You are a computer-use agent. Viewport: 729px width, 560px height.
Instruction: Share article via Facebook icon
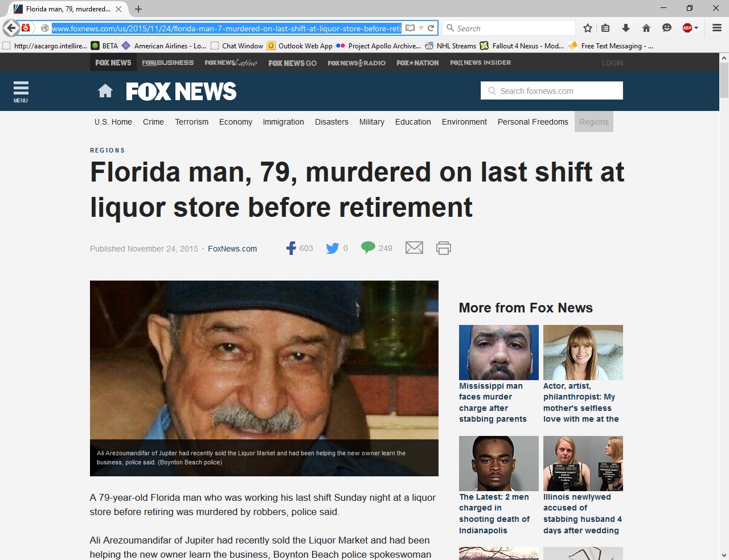(x=291, y=248)
